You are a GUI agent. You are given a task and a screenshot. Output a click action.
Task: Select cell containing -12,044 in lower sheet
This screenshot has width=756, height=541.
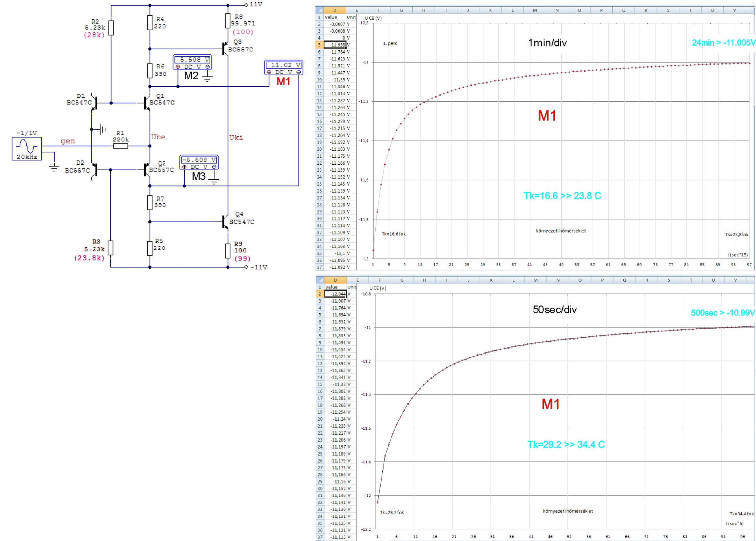point(335,294)
